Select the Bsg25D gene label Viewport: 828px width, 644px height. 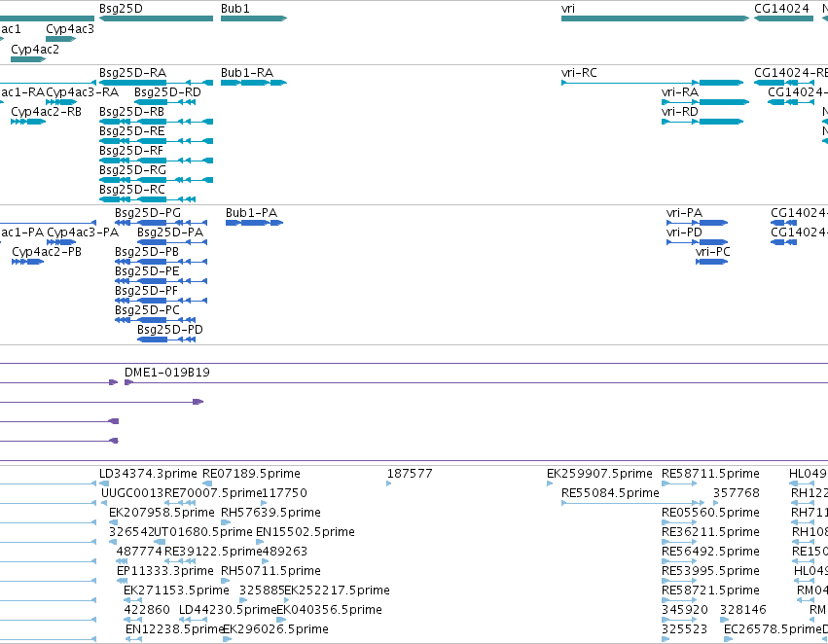click(x=121, y=9)
